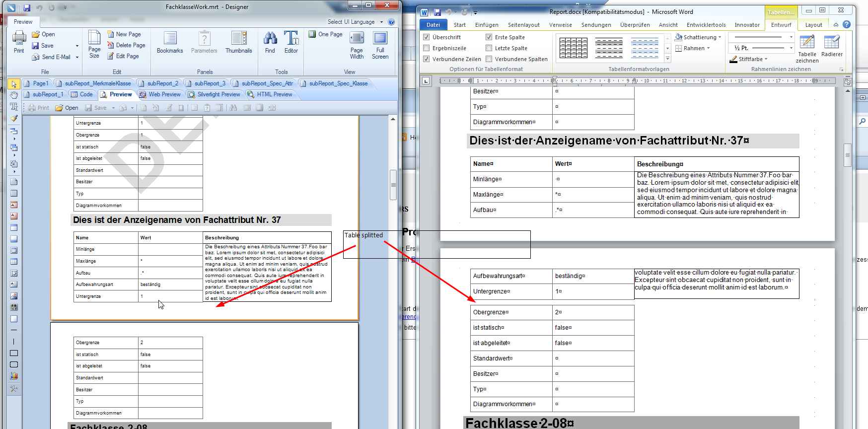Toggle the Überschrift checkbox
The height and width of the screenshot is (429, 868).
(x=426, y=37)
